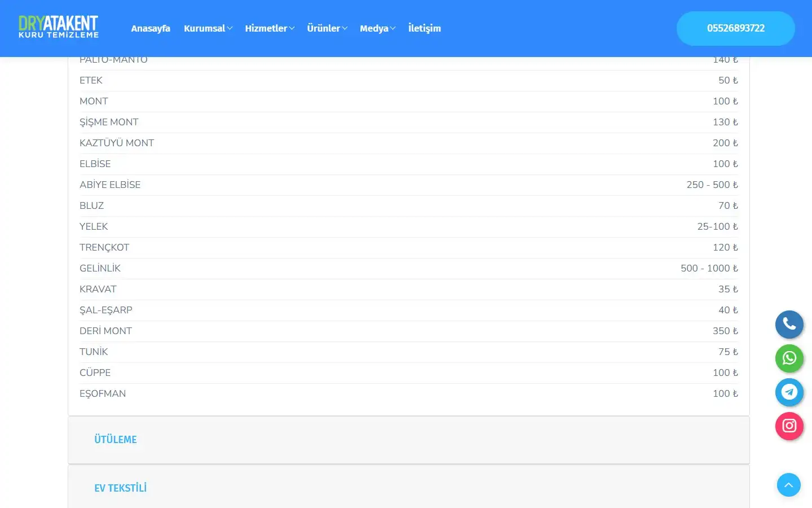The height and width of the screenshot is (508, 812).
Task: Click the CÜPPE row label
Action: pyautogui.click(x=95, y=373)
